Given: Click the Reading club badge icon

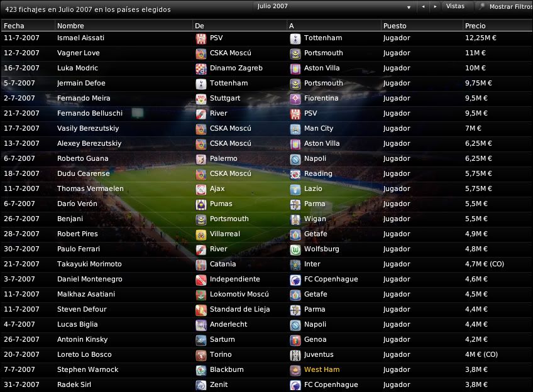Looking at the screenshot, I should pyautogui.click(x=295, y=174).
